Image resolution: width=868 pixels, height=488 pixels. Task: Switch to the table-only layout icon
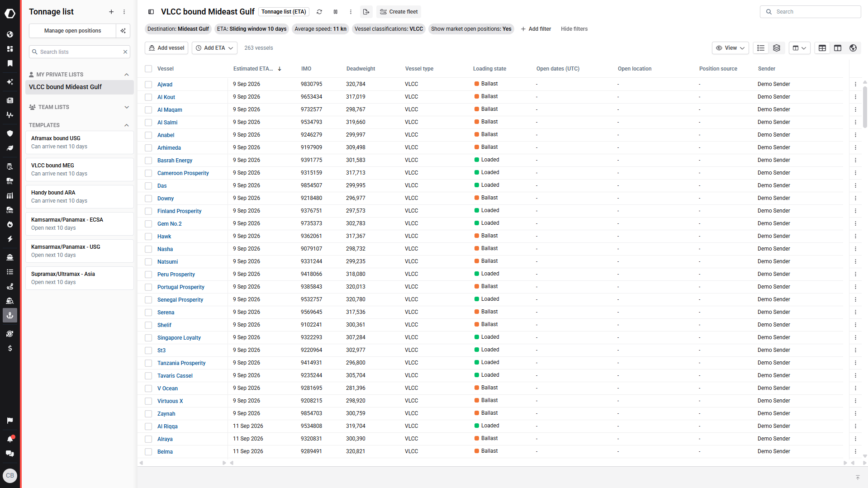pyautogui.click(x=822, y=48)
